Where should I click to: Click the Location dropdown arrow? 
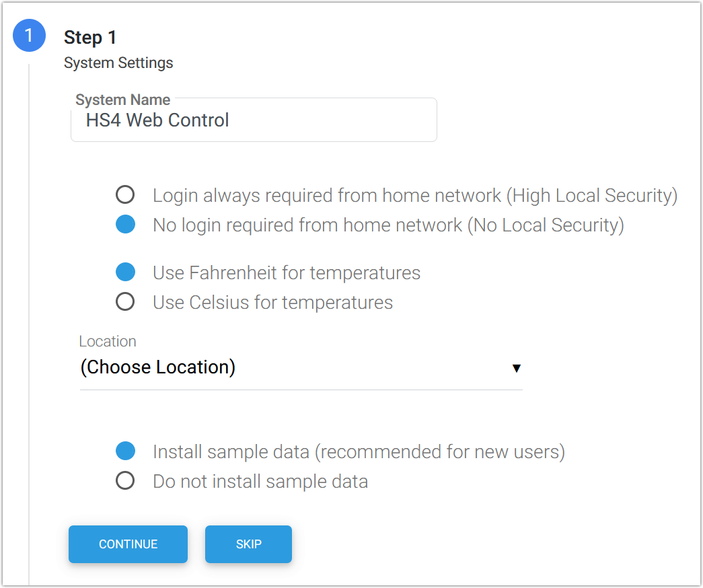(516, 368)
